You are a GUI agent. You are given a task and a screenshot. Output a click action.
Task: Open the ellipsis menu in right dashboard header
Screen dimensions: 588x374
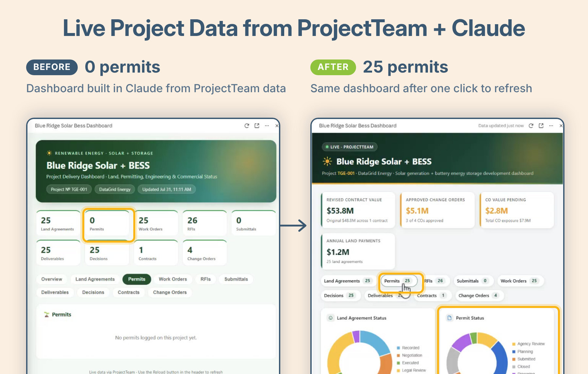551,126
